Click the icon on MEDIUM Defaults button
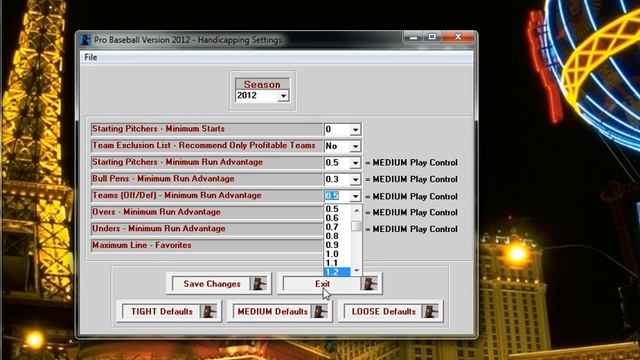This screenshot has width=640, height=360. [320, 311]
